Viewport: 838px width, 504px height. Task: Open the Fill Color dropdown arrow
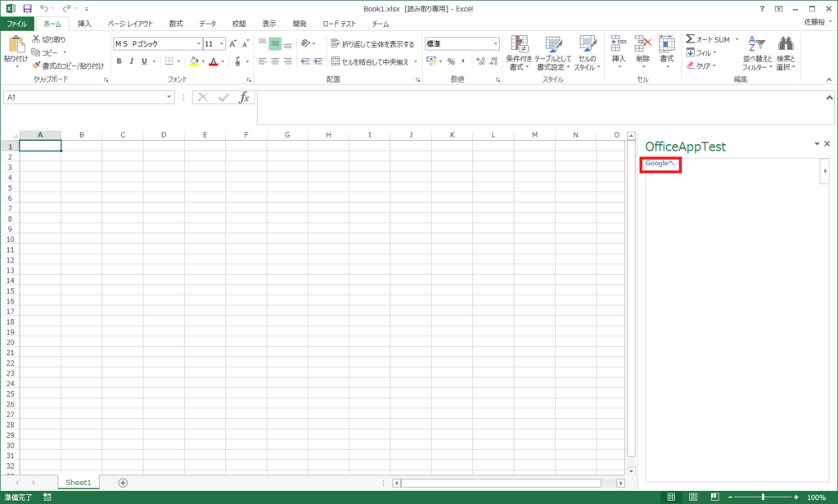point(205,61)
